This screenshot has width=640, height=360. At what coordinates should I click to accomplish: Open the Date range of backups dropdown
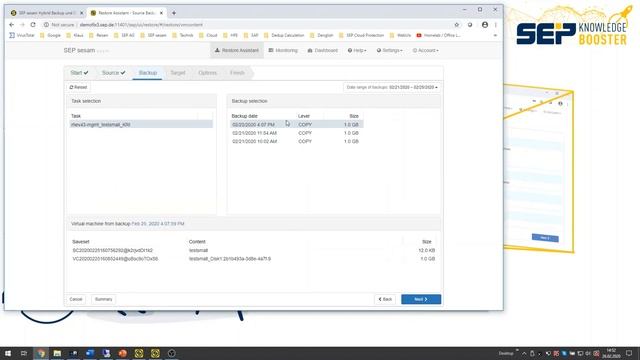point(392,87)
